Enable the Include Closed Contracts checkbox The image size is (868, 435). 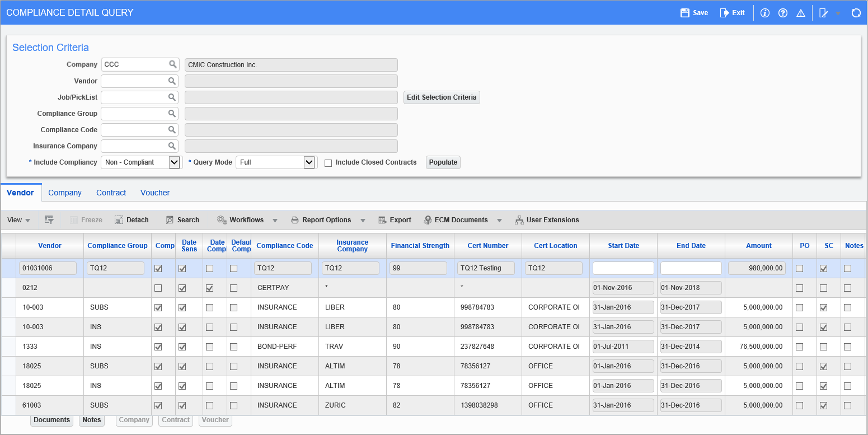(328, 162)
